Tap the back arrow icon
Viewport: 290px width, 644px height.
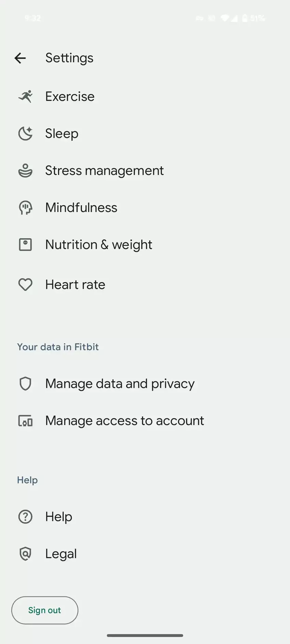tap(20, 58)
